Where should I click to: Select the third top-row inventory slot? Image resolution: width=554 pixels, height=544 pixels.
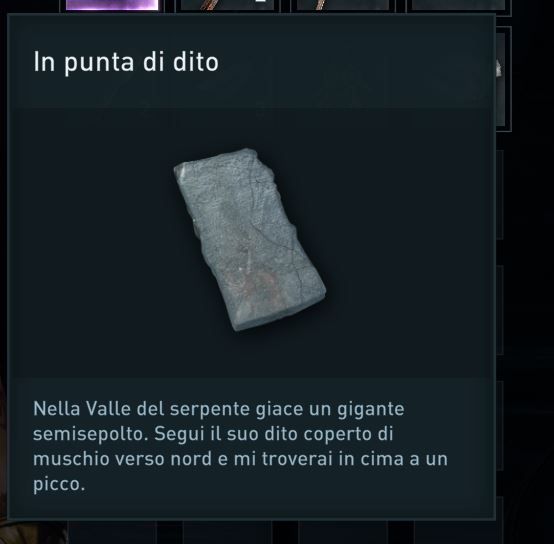pyautogui.click(x=343, y=5)
